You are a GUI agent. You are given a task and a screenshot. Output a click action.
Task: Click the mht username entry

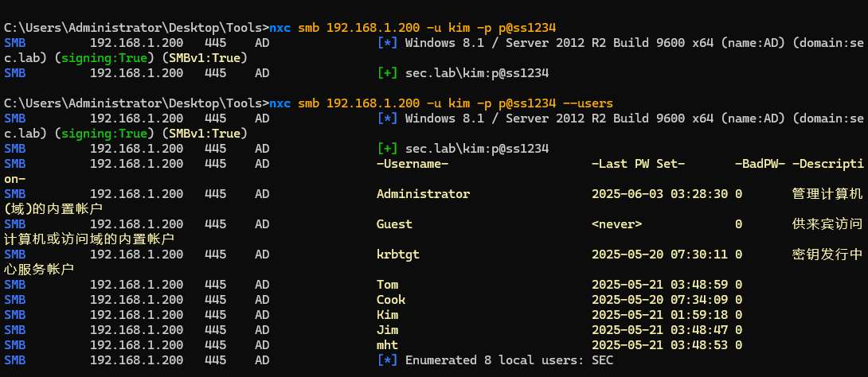point(387,345)
